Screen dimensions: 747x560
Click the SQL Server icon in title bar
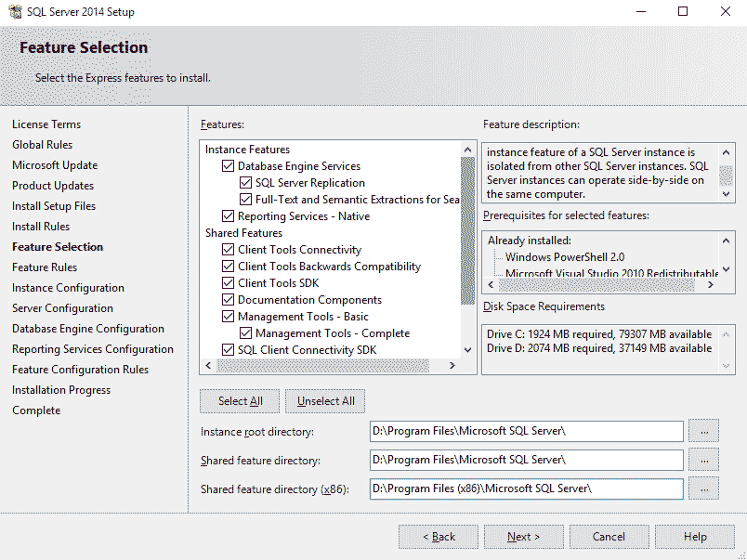point(17,11)
